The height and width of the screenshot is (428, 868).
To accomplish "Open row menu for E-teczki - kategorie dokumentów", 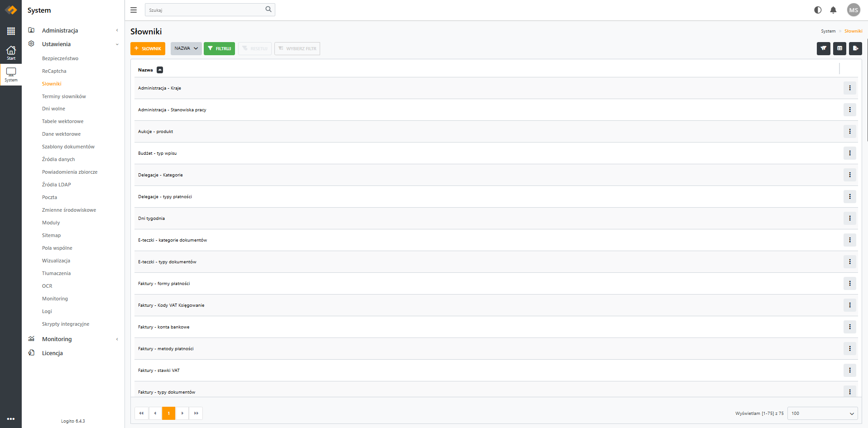I will pos(850,240).
